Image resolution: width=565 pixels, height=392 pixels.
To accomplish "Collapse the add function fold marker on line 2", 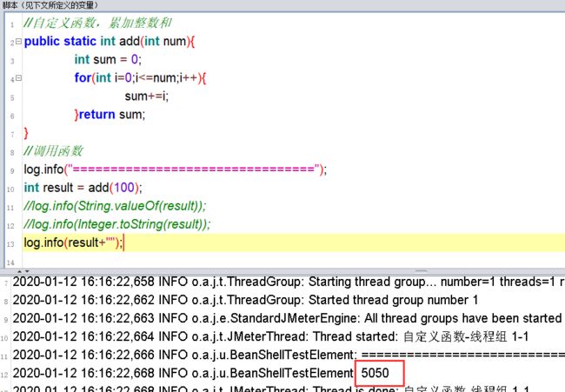I will 18,41.
